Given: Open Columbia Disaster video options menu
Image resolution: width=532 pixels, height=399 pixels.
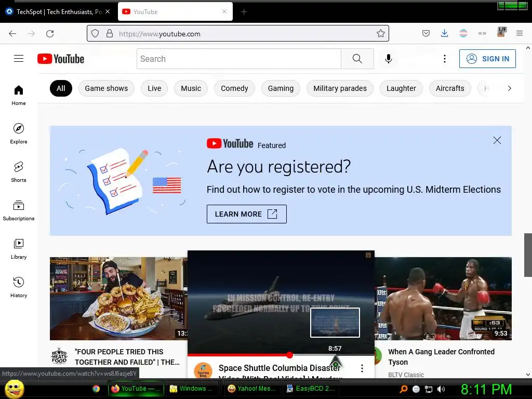Looking at the screenshot, I should point(362,368).
